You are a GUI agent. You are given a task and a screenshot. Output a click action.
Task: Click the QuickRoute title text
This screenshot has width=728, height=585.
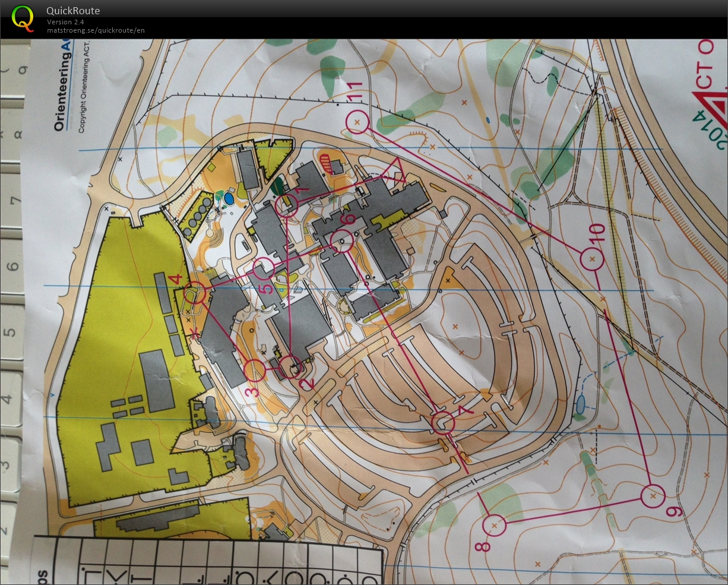(x=73, y=11)
